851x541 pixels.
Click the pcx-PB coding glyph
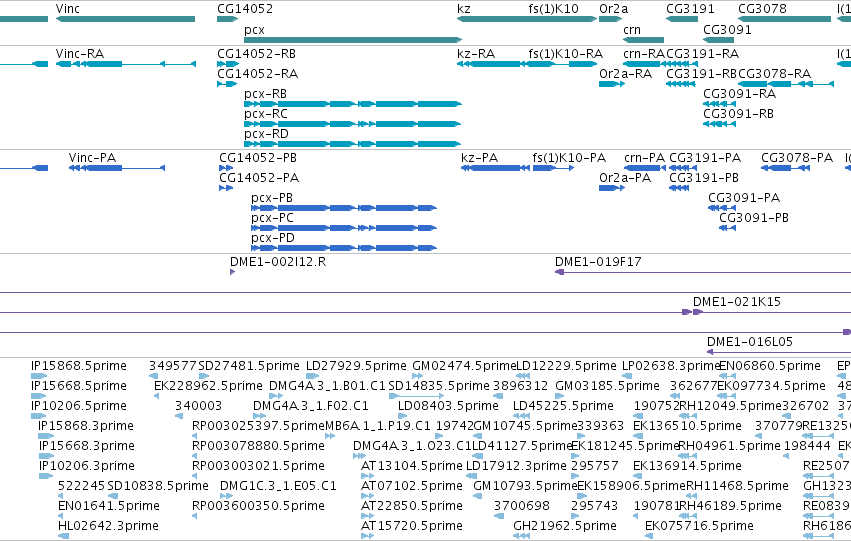344,208
